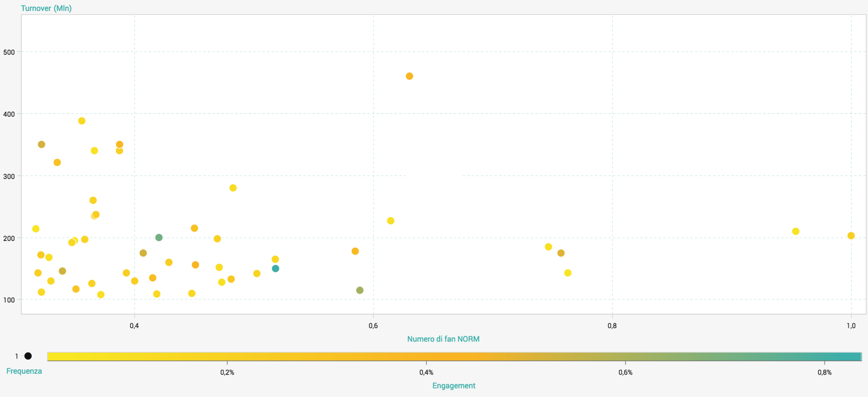Click the 0,8% tick on Engagement scale
Image resolution: width=868 pixels, height=397 pixels.
(825, 372)
